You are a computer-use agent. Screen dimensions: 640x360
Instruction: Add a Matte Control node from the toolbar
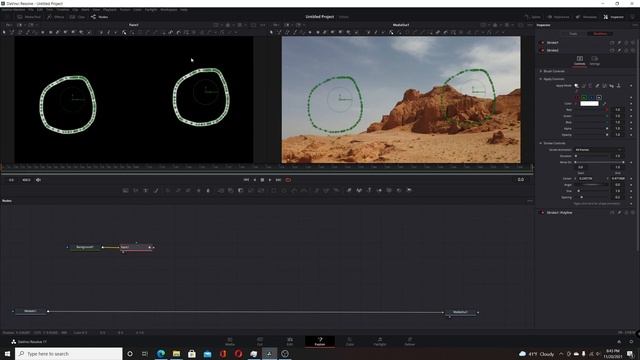click(240, 190)
